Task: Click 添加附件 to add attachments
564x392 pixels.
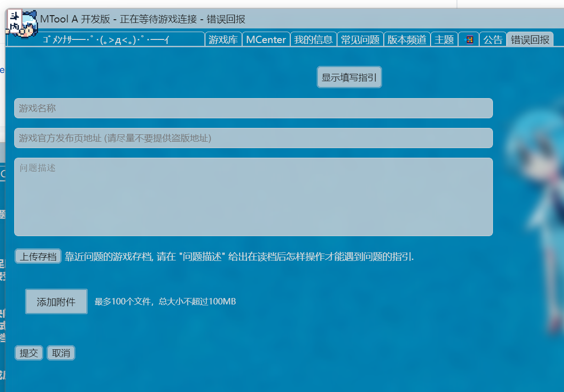Action: point(56,301)
